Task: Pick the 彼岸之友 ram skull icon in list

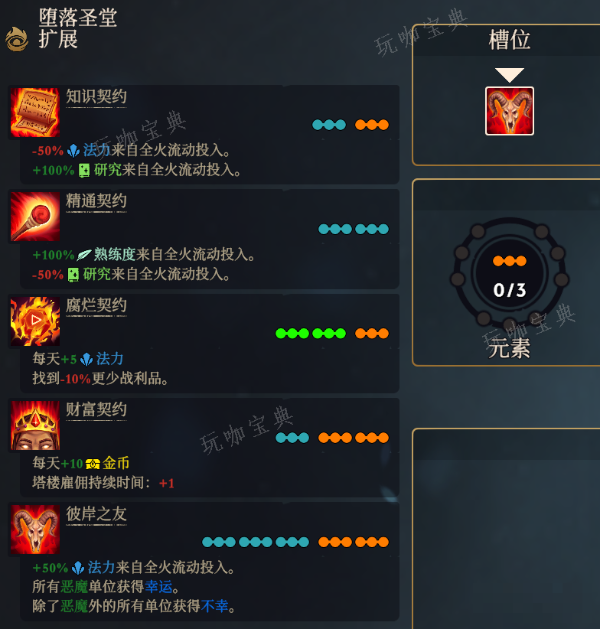Action: tap(35, 530)
